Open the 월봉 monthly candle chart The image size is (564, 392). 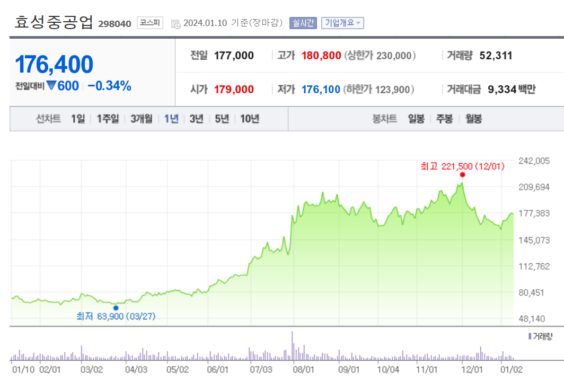pos(473,119)
